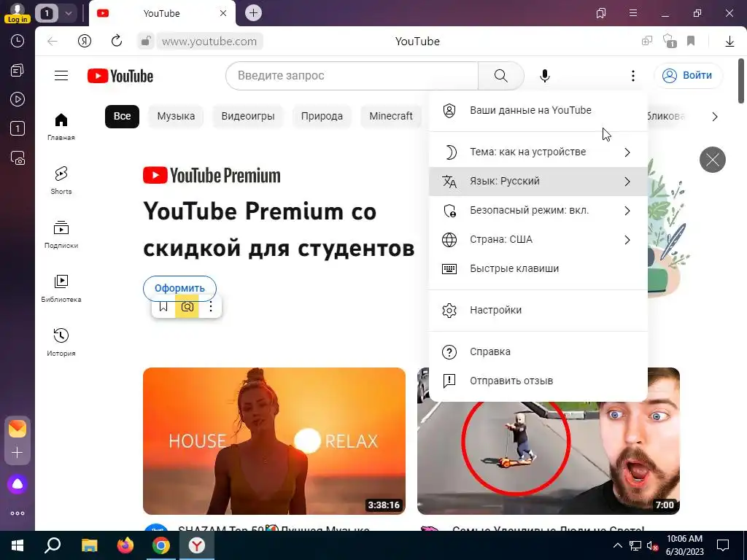Select the Природа chip
Screen dimensions: 747x560
point(322,116)
